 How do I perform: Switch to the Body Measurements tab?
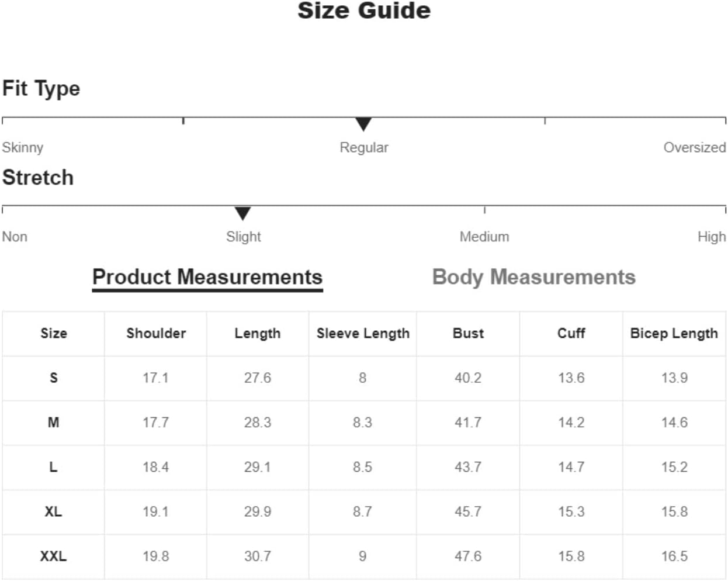pos(533,277)
